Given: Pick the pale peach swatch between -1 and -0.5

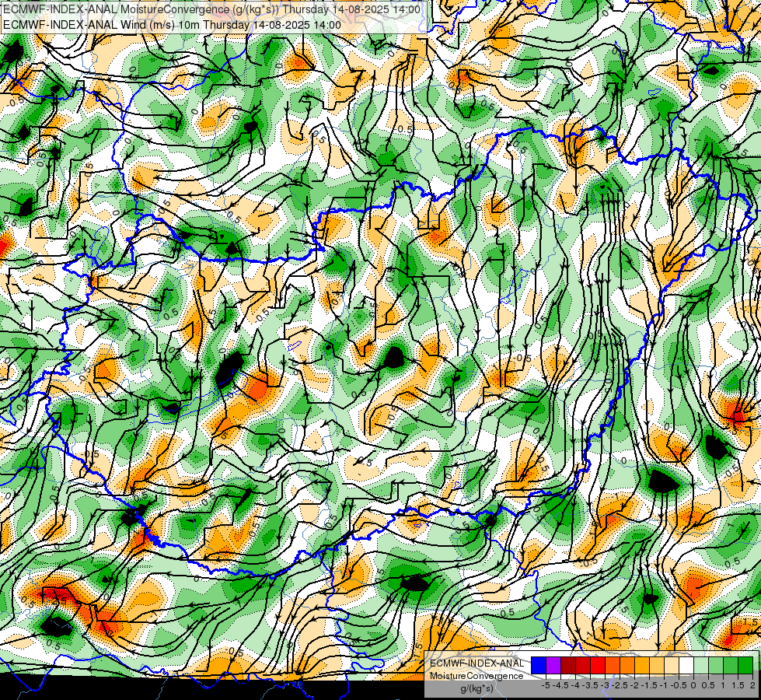Looking at the screenshot, I should point(672,665).
